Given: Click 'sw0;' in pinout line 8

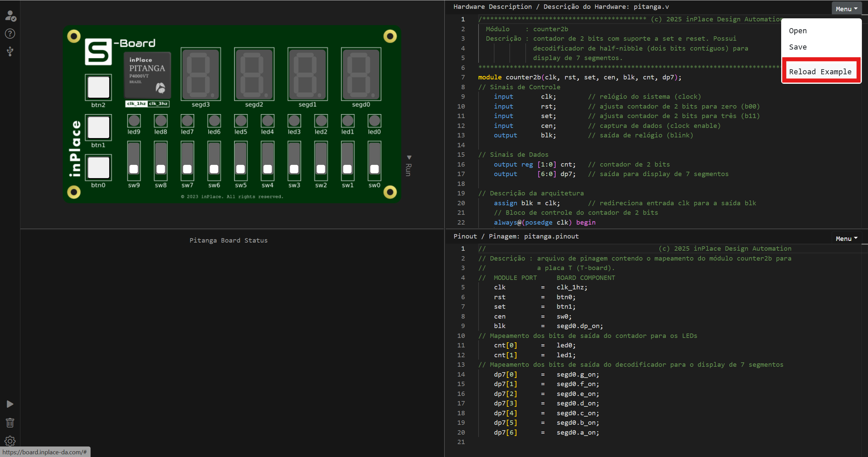Looking at the screenshot, I should [564, 317].
